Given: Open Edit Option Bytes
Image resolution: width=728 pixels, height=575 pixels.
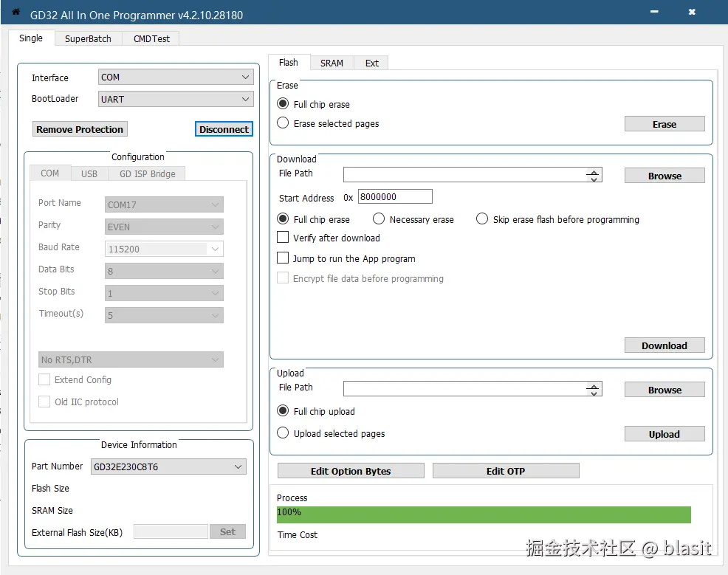Looking at the screenshot, I should pyautogui.click(x=351, y=471).
